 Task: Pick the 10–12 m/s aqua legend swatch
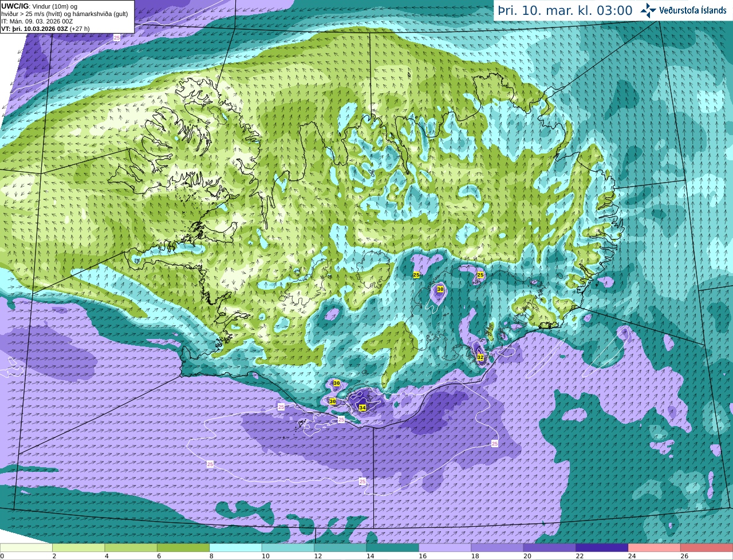coord(287,547)
